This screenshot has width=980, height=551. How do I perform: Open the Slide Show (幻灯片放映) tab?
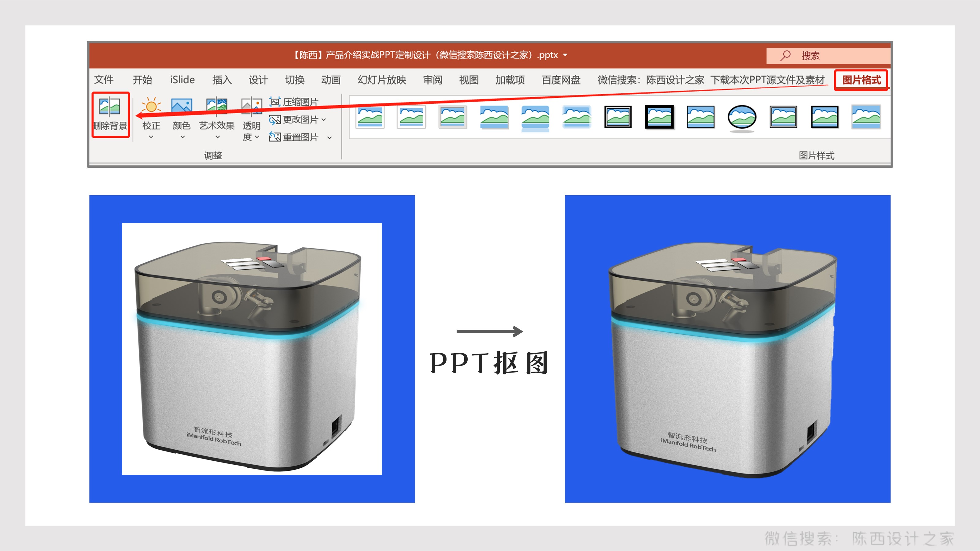click(382, 80)
